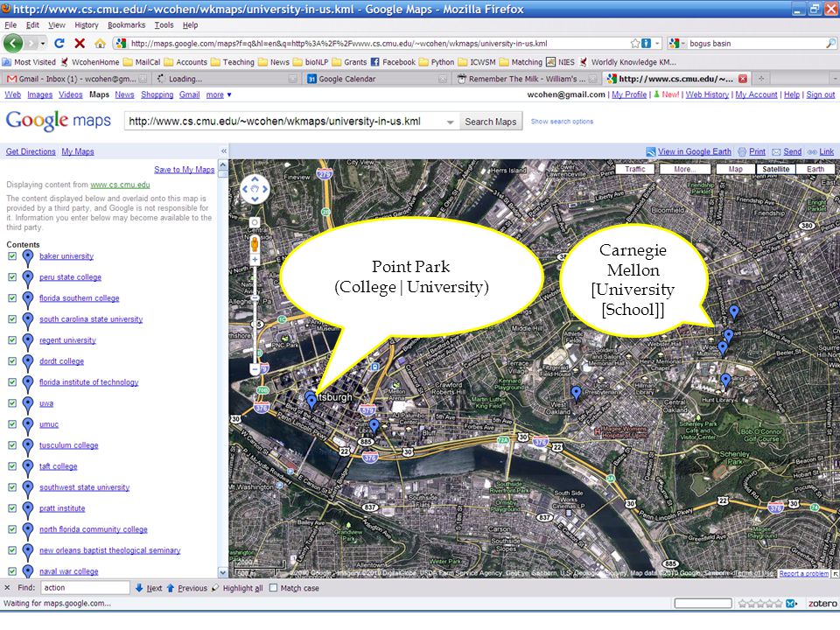The image size is (840, 630).
Task: Click the marker near Hunt Library
Action: click(x=725, y=381)
